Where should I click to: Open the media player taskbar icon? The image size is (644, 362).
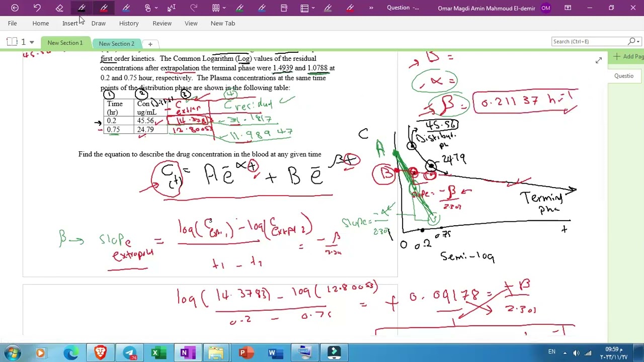pyautogui.click(x=40, y=353)
